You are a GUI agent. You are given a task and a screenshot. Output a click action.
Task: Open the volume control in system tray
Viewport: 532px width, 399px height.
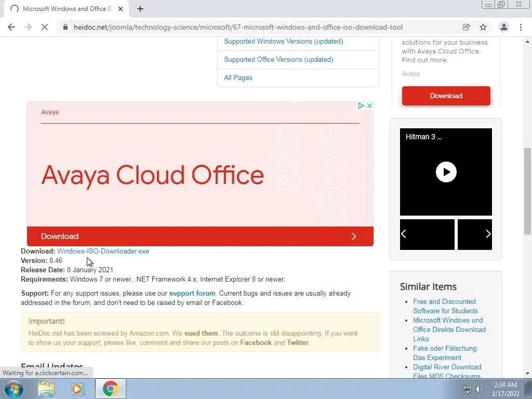[480, 389]
